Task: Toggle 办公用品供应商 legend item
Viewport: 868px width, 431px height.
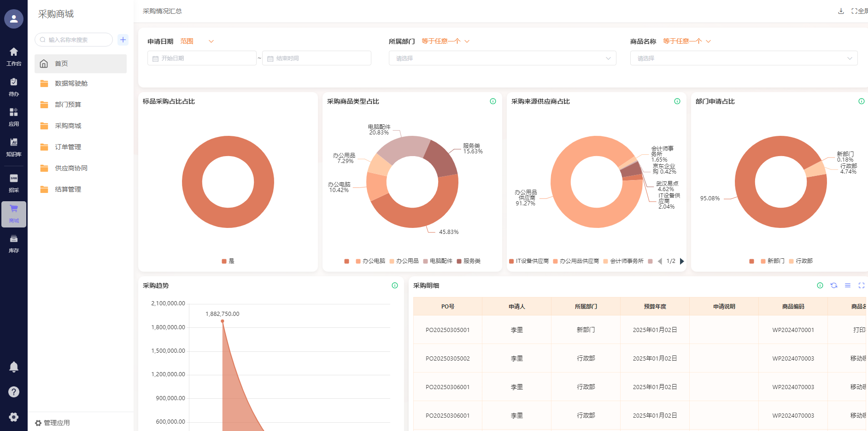Action: point(575,261)
